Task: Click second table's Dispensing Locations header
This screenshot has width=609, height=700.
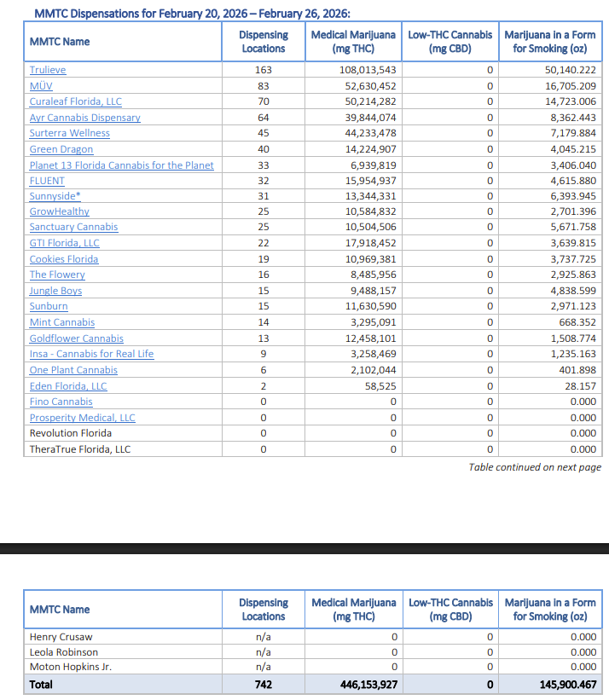Action: click(264, 610)
